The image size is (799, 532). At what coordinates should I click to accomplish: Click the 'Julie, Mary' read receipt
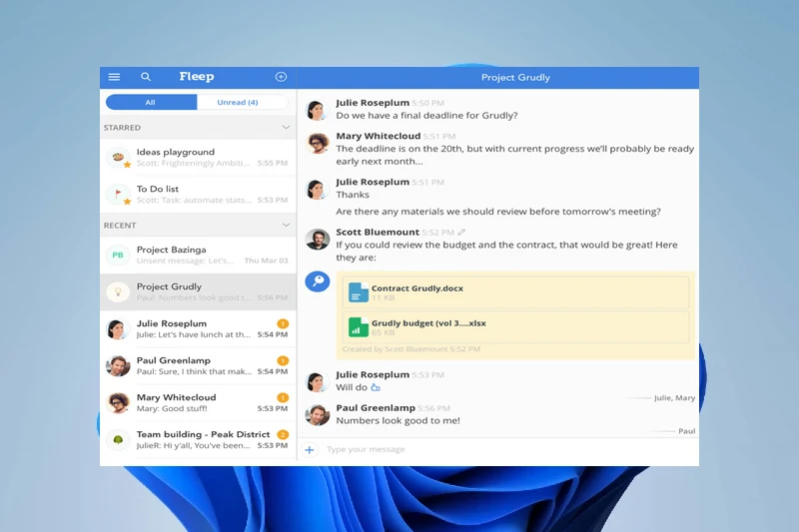pyautogui.click(x=675, y=398)
